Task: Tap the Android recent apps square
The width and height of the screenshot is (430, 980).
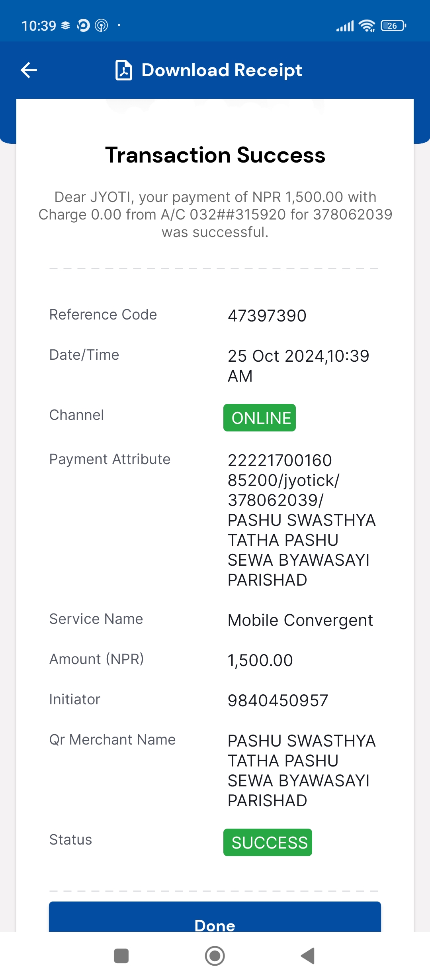Action: pyautogui.click(x=121, y=956)
